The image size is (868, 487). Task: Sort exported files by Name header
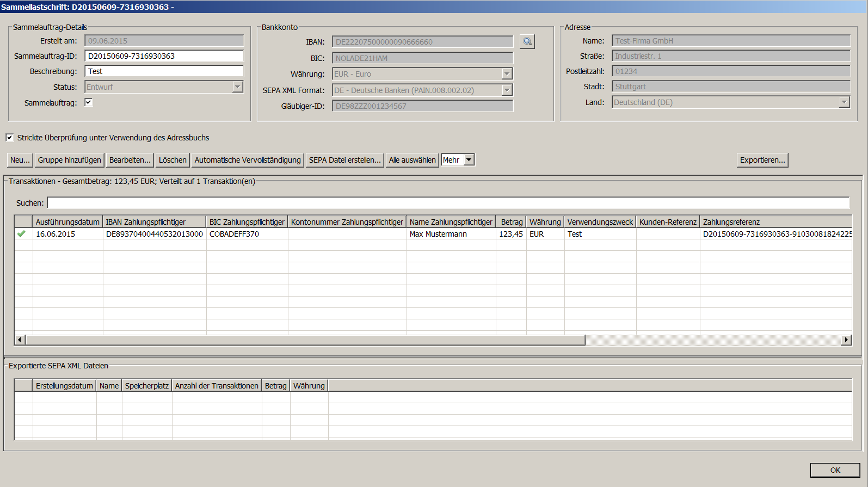click(109, 386)
